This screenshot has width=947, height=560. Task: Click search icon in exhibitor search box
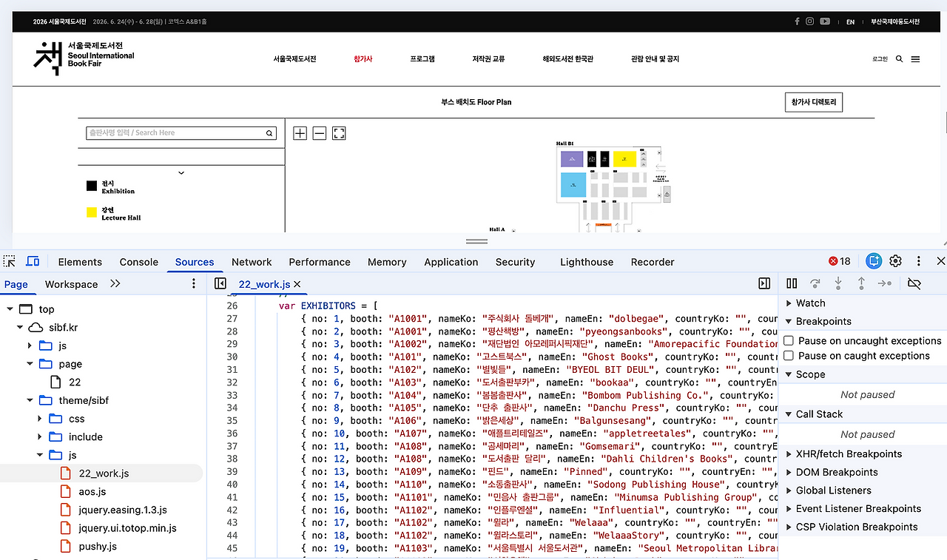pyautogui.click(x=269, y=133)
